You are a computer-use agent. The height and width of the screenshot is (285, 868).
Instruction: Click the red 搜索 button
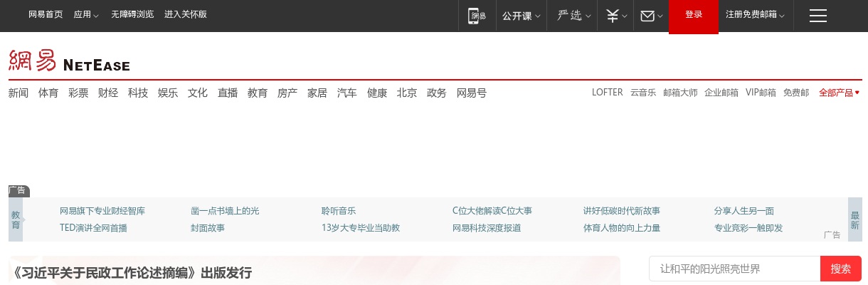pyautogui.click(x=841, y=269)
